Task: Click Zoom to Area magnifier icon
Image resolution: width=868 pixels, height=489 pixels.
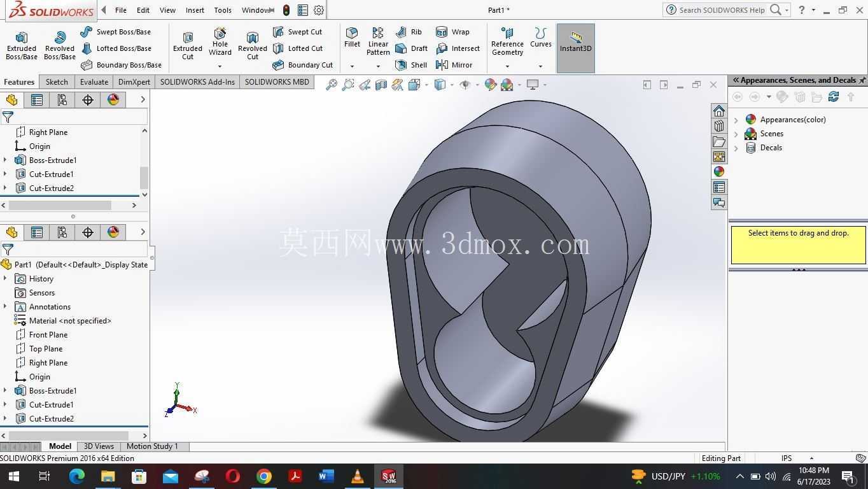Action: coord(348,85)
